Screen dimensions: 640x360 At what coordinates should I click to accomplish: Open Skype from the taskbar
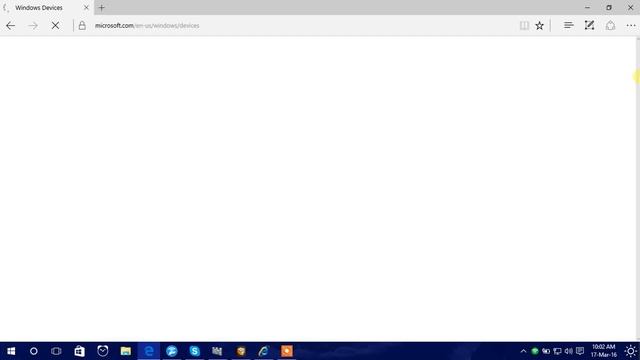pos(194,351)
